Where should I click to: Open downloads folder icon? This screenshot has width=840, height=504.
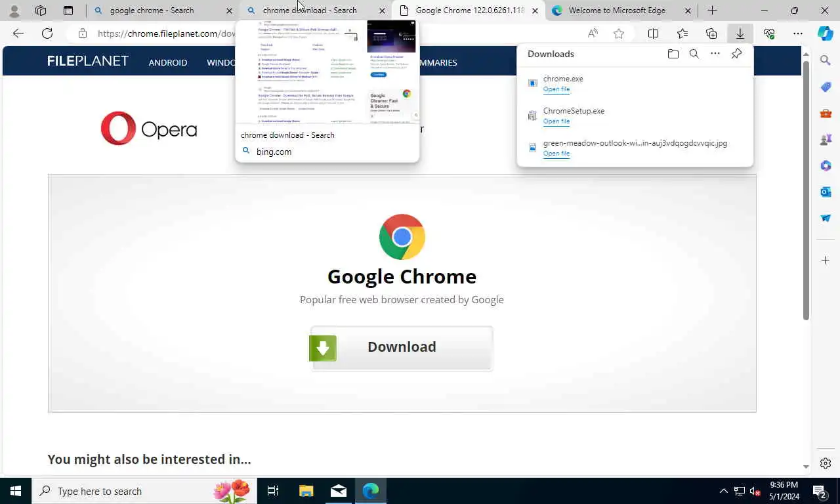[x=673, y=54]
